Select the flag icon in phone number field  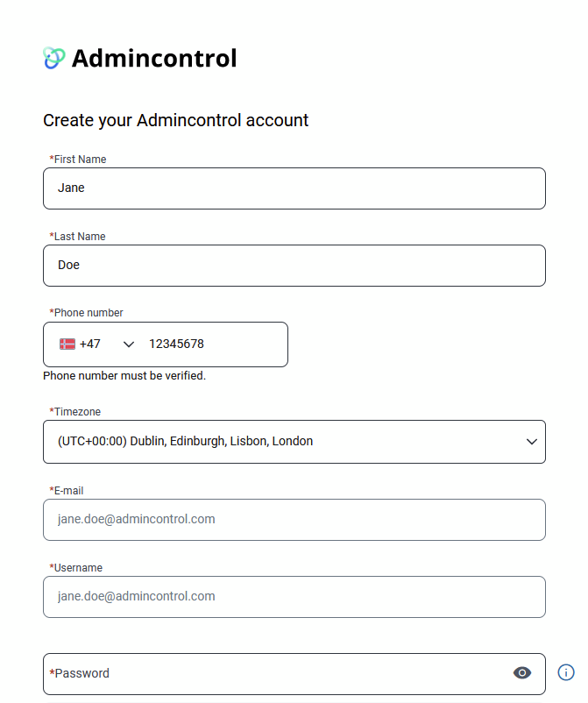69,344
